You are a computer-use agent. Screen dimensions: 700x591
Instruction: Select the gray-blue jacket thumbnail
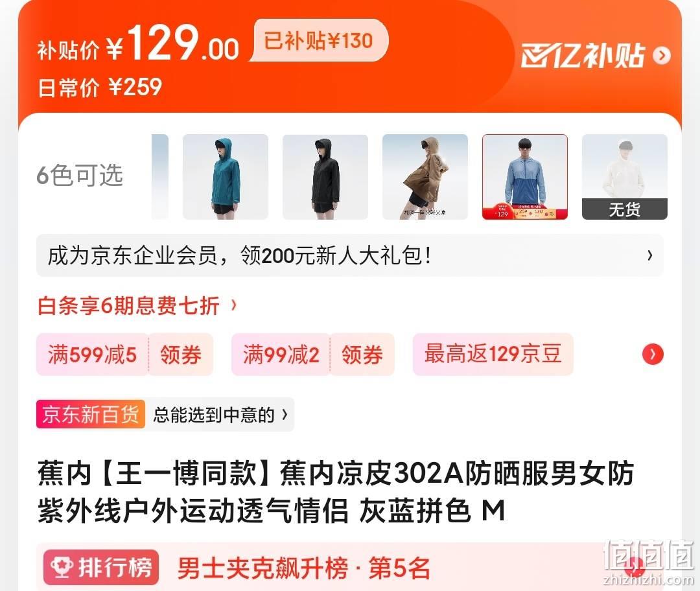pos(525,177)
